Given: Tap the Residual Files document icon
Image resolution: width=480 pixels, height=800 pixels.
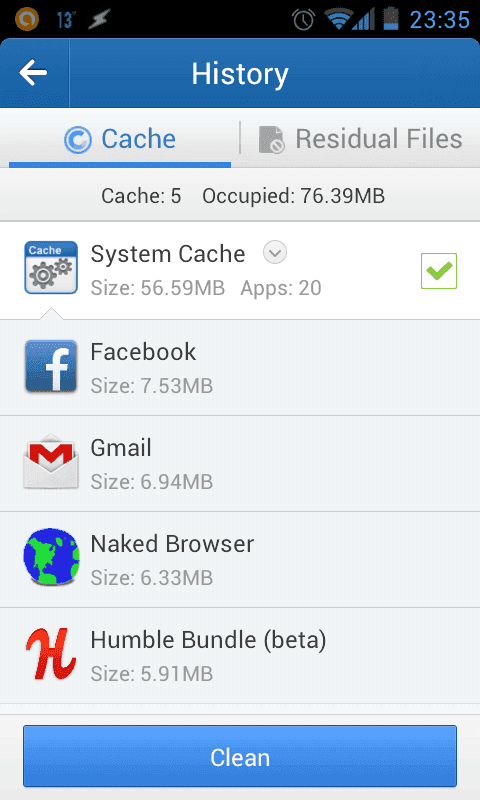Looking at the screenshot, I should (x=271, y=139).
